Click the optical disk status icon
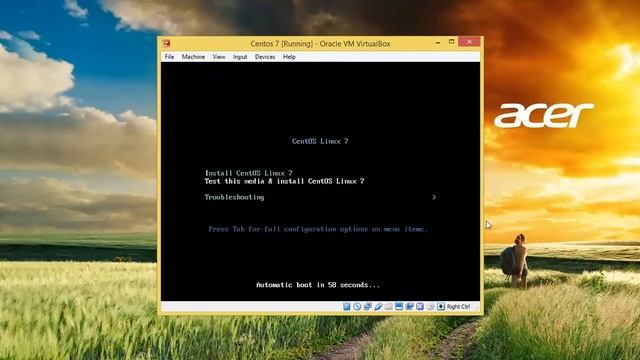Image resolution: width=640 pixels, height=360 pixels. click(357, 306)
